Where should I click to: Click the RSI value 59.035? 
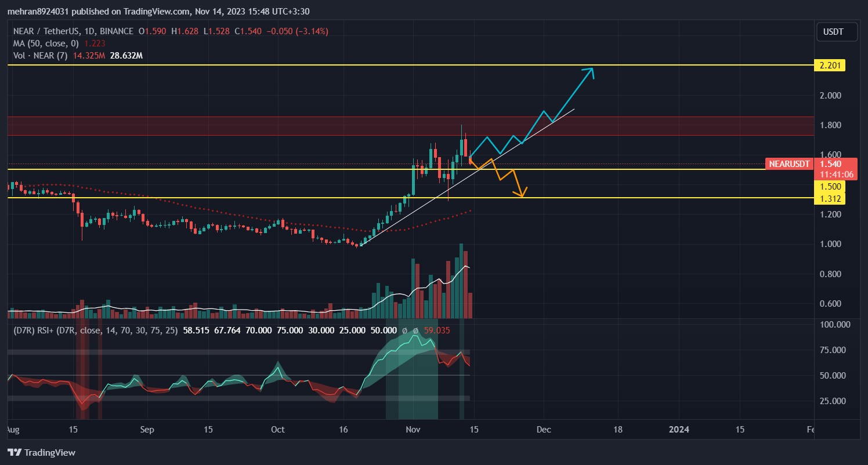pyautogui.click(x=437, y=330)
